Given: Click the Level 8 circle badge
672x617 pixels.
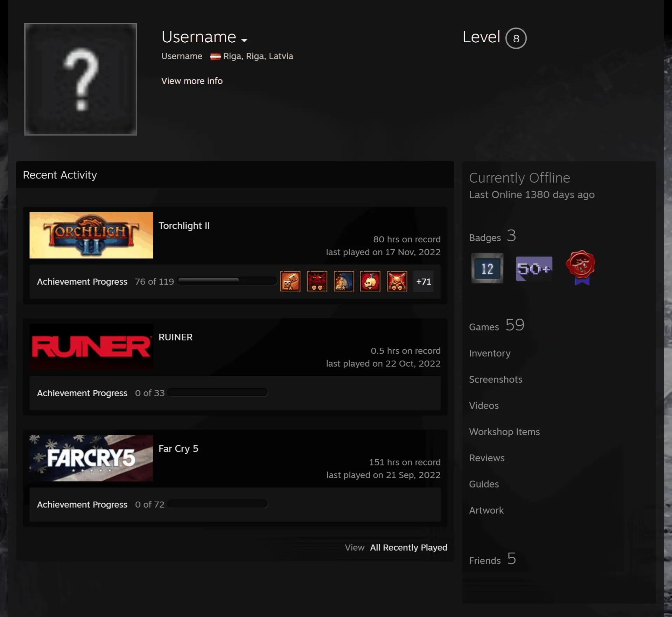Looking at the screenshot, I should click(516, 38).
